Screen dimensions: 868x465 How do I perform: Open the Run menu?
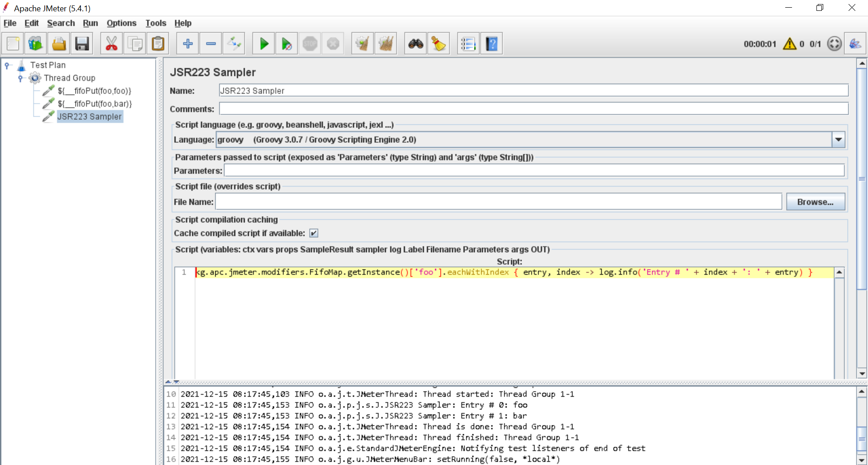(x=90, y=23)
